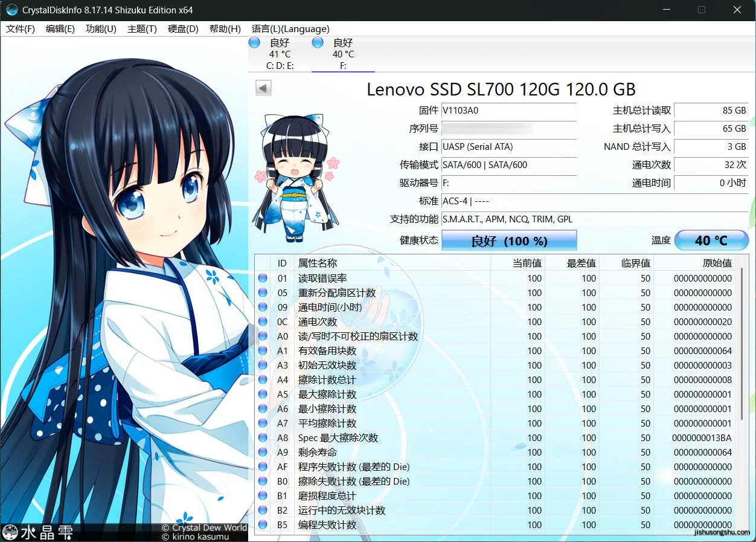Click the raw value 000000000020

click(703, 321)
